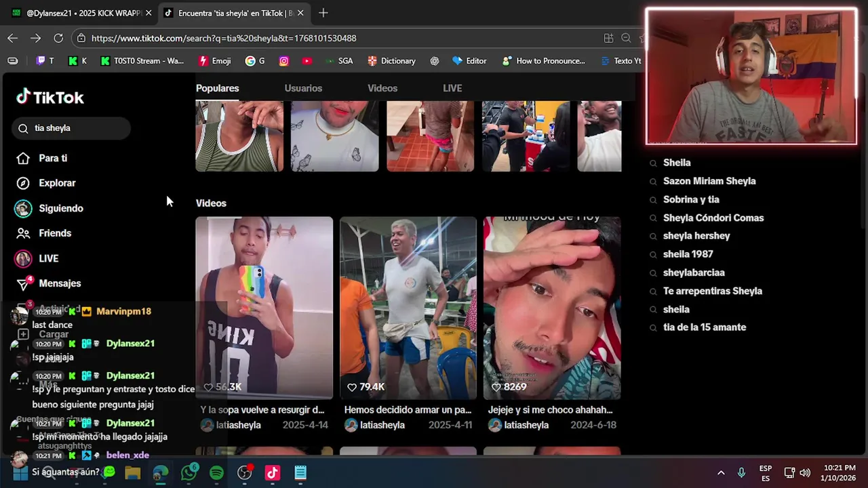Open the Editor bookmark
This screenshot has width=868, height=488.
click(x=469, y=60)
